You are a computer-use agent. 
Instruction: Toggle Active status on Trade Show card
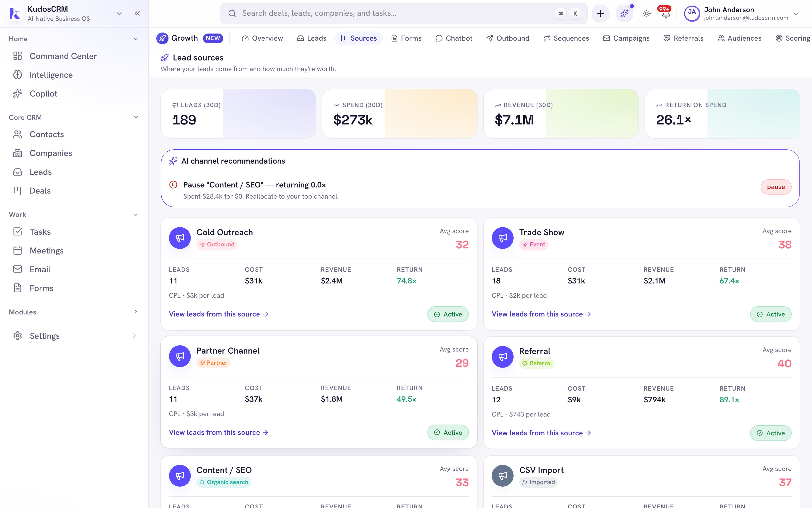click(771, 314)
